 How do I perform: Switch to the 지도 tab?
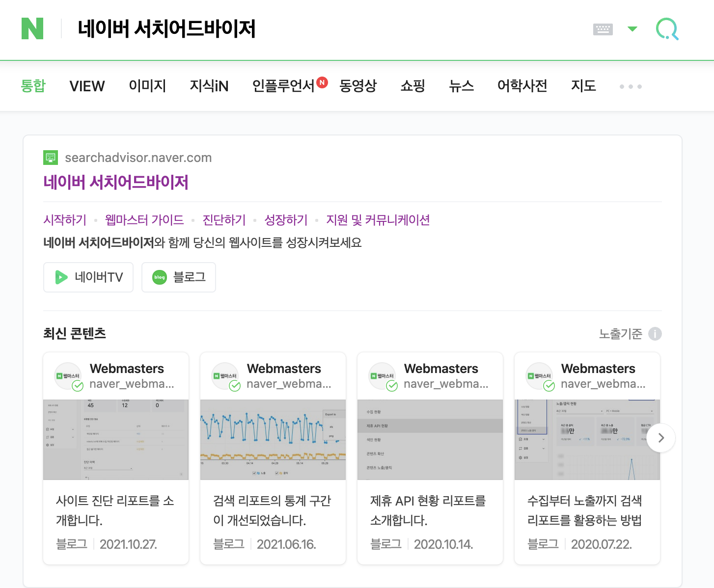pos(583,86)
